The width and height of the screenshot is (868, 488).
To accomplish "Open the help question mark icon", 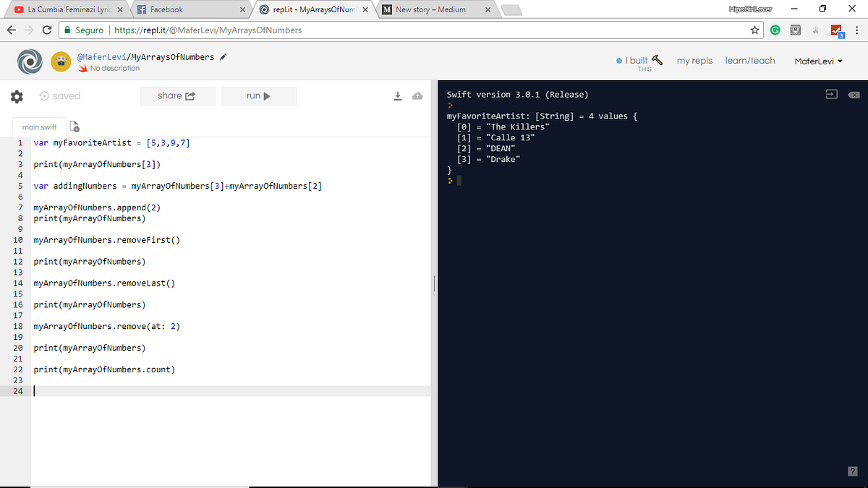I will pyautogui.click(x=852, y=471).
